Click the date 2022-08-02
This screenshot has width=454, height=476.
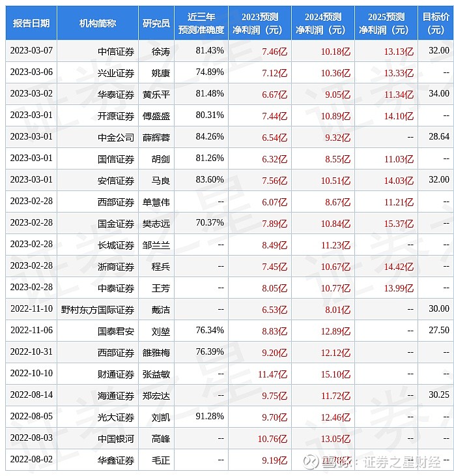[31, 460]
